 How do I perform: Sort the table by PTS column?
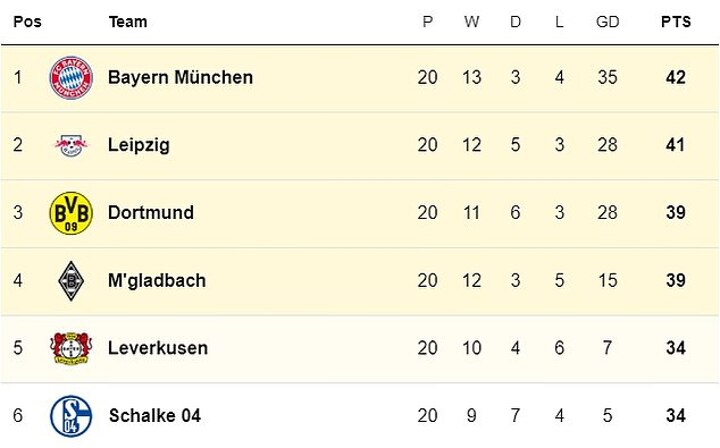click(x=676, y=21)
